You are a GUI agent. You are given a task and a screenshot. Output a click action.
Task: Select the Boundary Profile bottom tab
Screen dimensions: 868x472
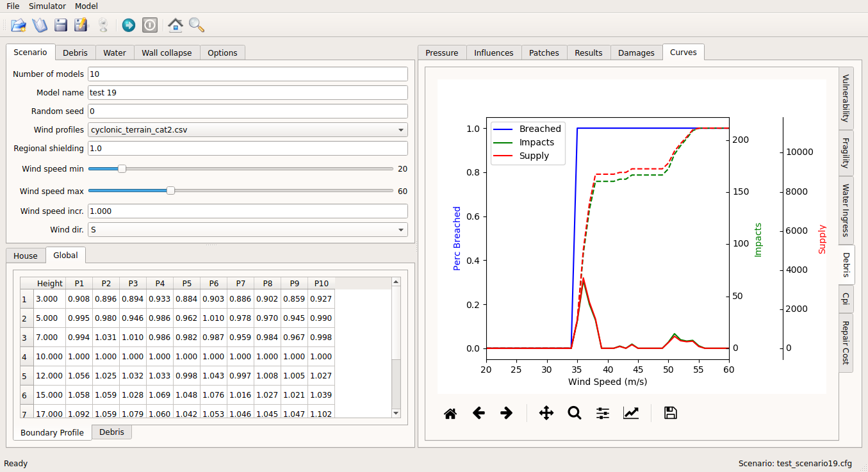click(x=52, y=432)
